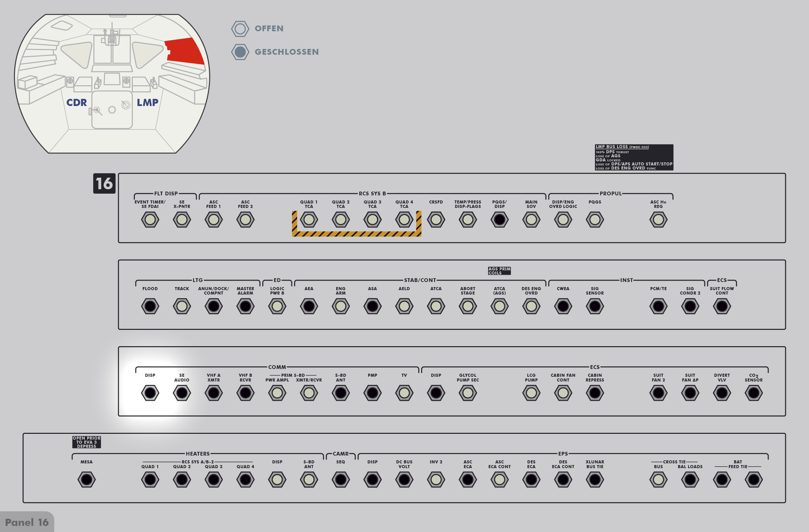
Task: Click the CWEA instrumentation breaker
Action: tap(563, 306)
